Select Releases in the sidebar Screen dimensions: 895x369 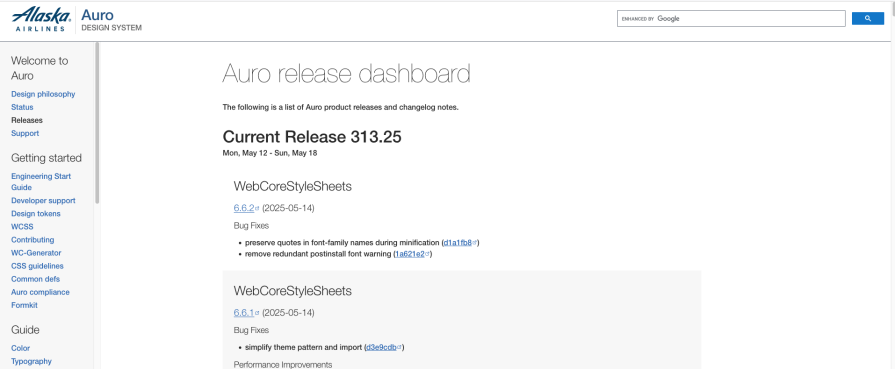[x=27, y=121]
